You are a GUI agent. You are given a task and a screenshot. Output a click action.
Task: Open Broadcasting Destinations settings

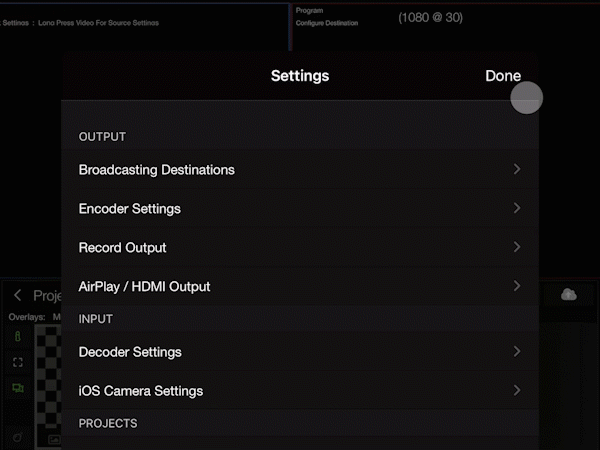[x=157, y=170]
